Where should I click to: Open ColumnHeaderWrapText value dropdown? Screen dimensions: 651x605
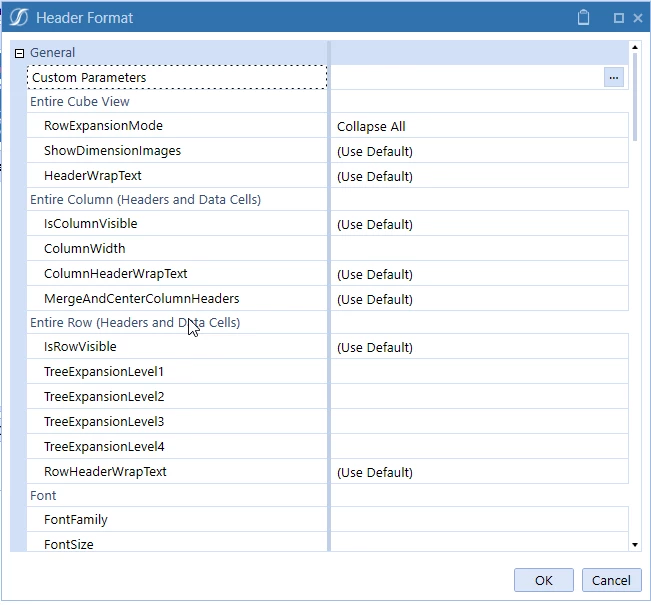point(479,274)
